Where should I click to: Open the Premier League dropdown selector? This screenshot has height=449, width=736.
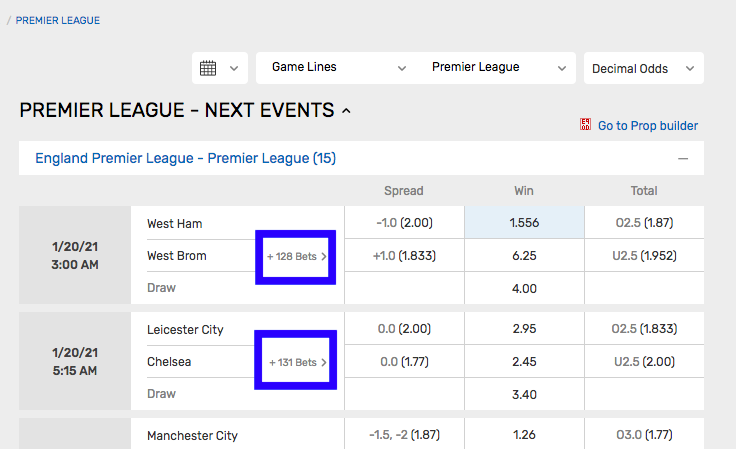click(496, 68)
